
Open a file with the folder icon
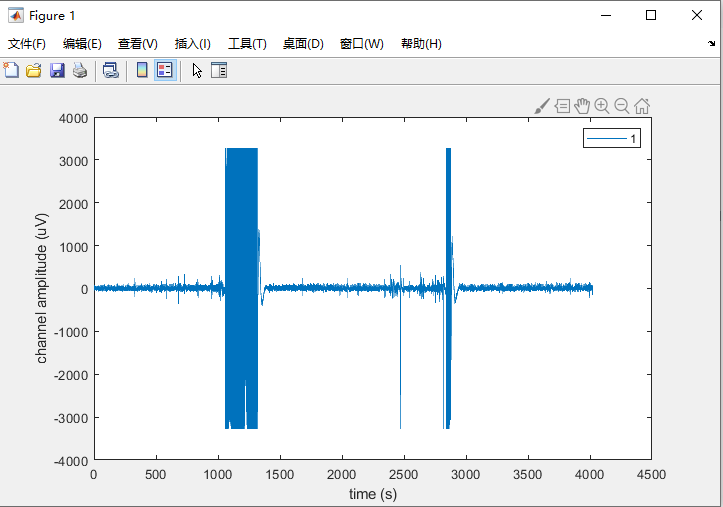pyautogui.click(x=34, y=71)
